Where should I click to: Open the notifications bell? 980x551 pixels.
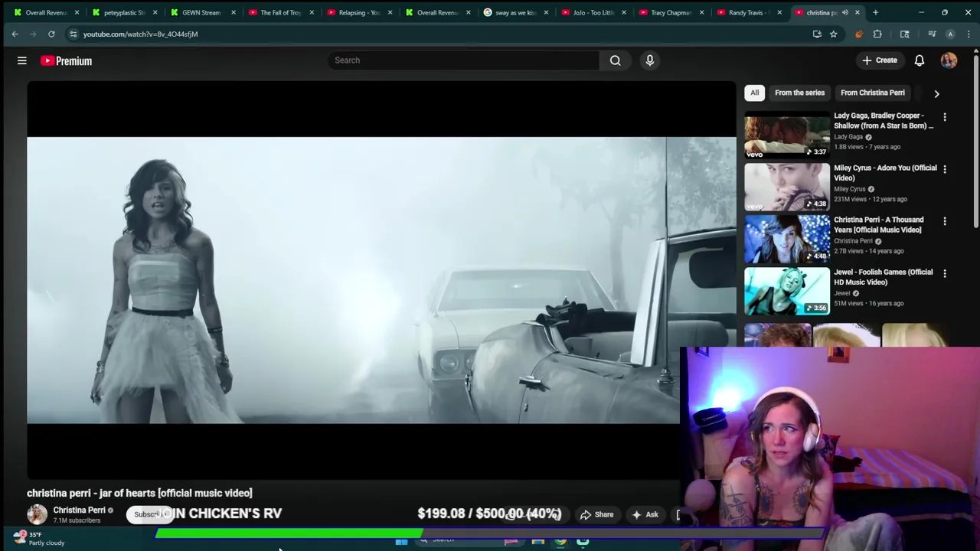pyautogui.click(x=920, y=60)
